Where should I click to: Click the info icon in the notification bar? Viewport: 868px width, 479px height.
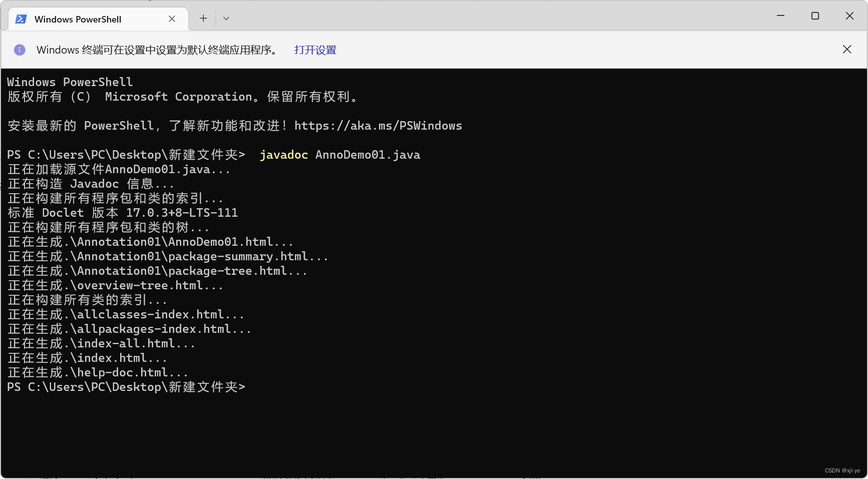(x=20, y=50)
